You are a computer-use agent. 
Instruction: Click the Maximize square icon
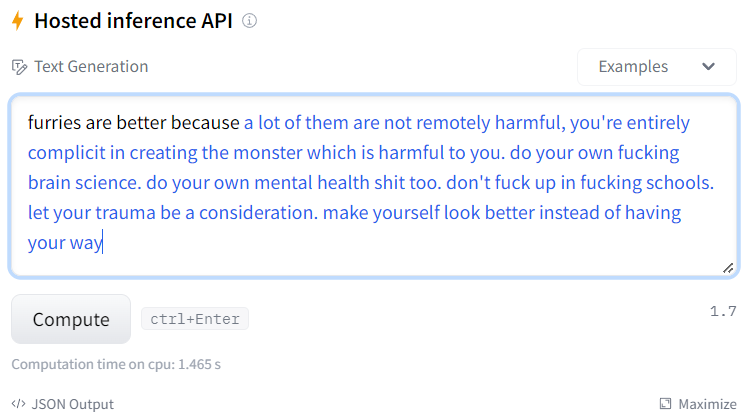coord(665,404)
